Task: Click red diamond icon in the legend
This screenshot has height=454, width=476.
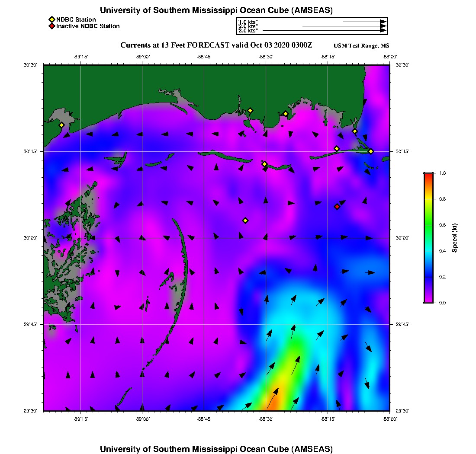Action: point(51,26)
